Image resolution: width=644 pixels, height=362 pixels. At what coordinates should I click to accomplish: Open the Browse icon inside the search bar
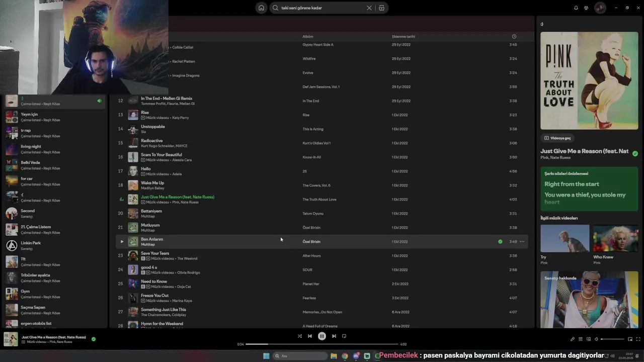pos(381,8)
